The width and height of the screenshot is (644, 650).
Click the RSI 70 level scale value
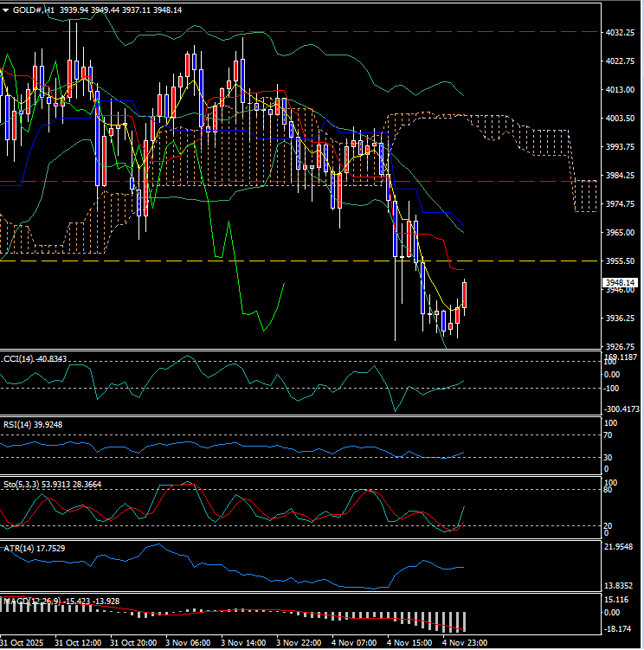(x=609, y=437)
